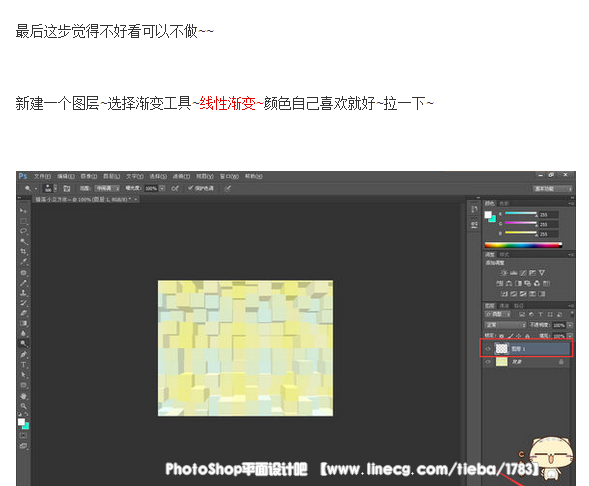Image resolution: width=589 pixels, height=486 pixels.
Task: Toggle the Protect Tones checkbox
Action: click(x=190, y=188)
